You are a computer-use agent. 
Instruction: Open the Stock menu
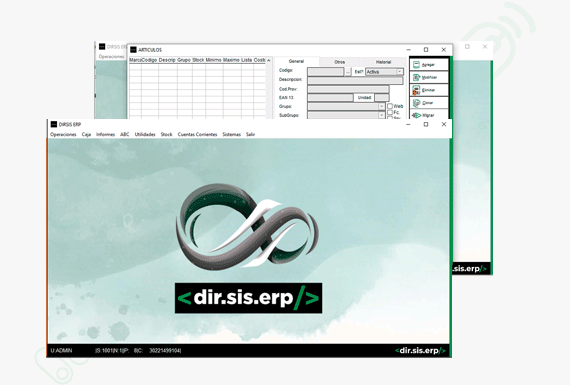pyautogui.click(x=166, y=135)
